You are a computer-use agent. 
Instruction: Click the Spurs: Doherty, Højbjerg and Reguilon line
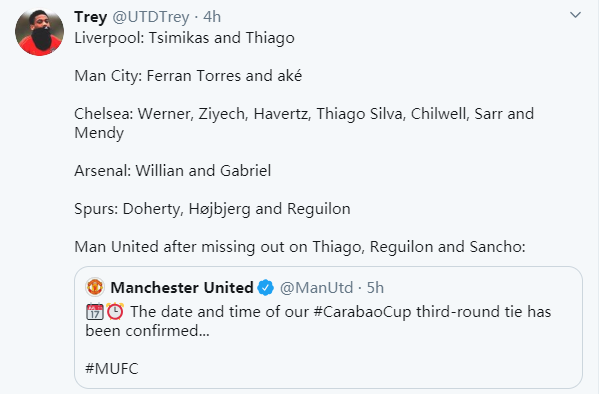pyautogui.click(x=212, y=209)
